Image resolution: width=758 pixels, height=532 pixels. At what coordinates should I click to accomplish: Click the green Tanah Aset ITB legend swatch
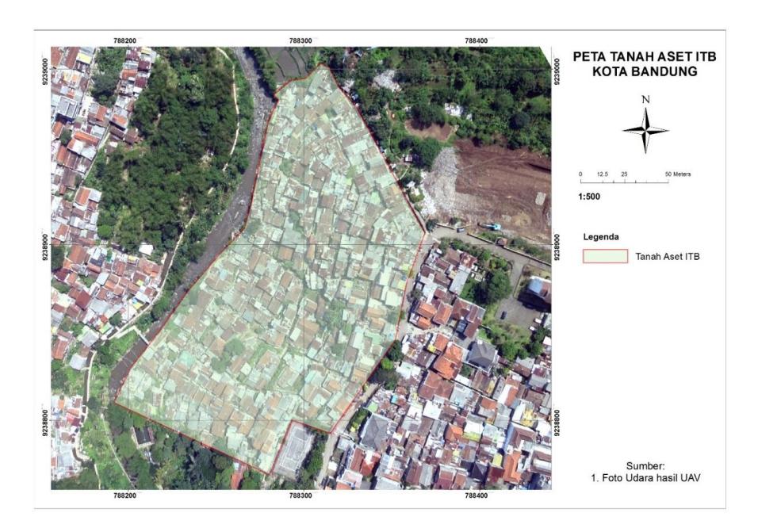(605, 256)
